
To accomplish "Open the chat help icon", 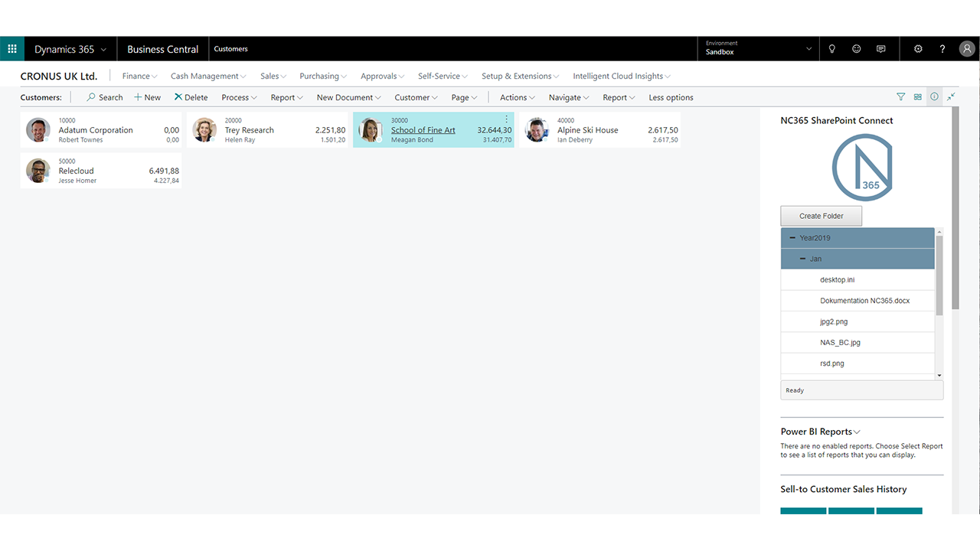I will click(x=881, y=49).
